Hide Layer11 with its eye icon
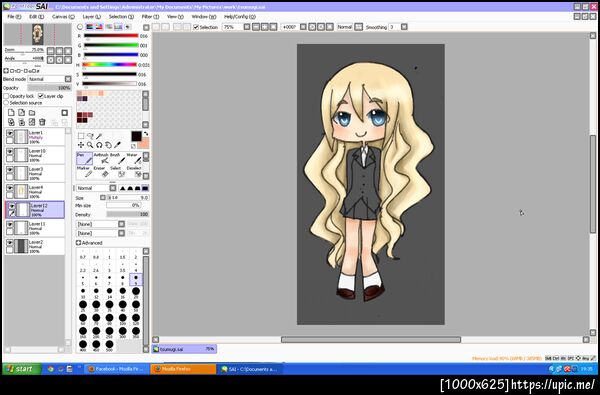This screenshot has width=600, height=395. pos(10,224)
